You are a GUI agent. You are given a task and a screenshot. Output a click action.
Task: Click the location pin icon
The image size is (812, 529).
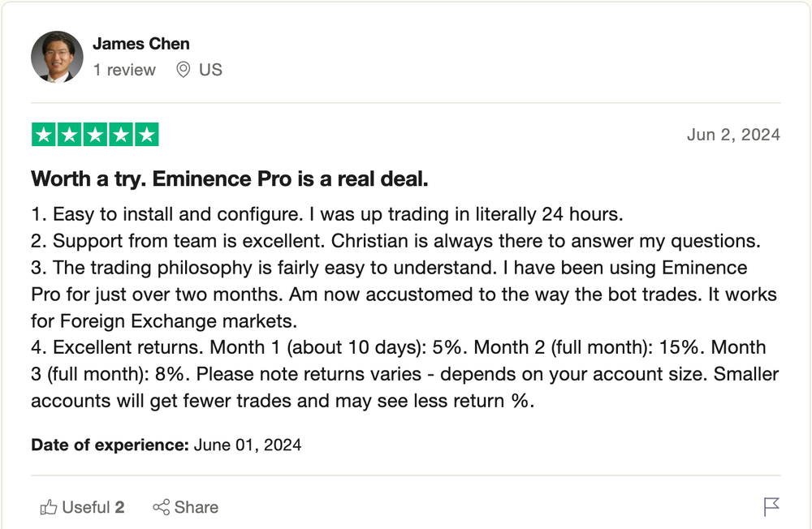coord(183,69)
